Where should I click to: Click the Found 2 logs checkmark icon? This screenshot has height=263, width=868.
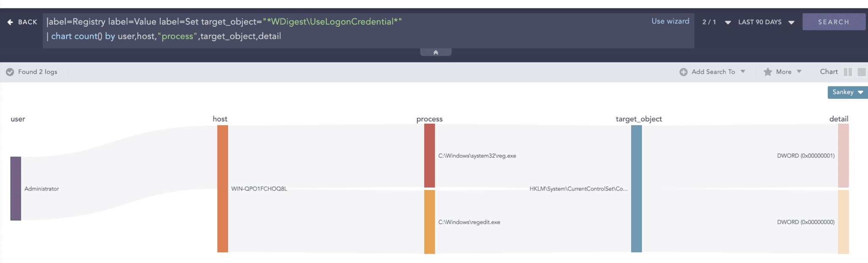(10, 72)
